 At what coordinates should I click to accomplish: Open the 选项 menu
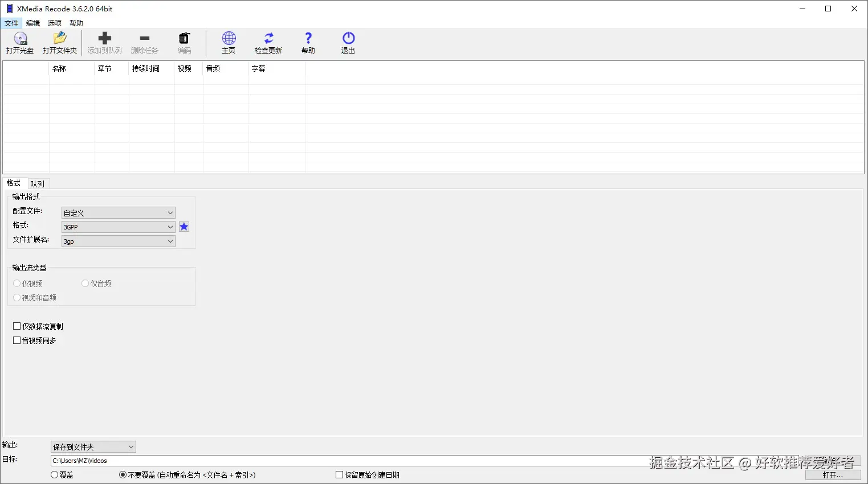pyautogui.click(x=55, y=23)
